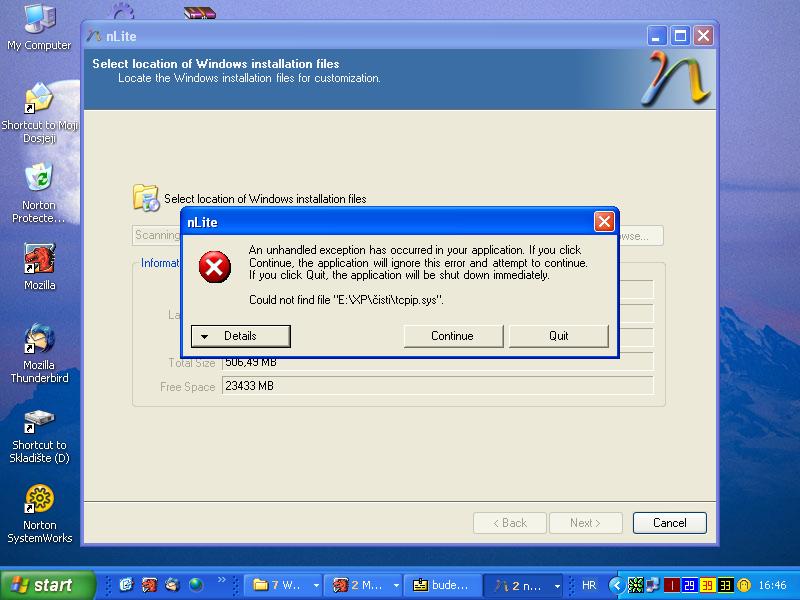Click the blue '29' tray indicator
The image size is (800, 600).
point(689,585)
